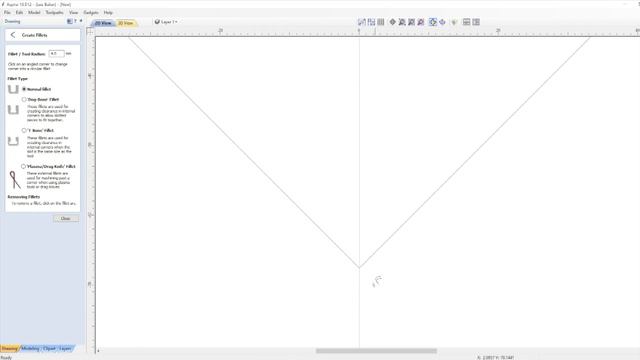The height and width of the screenshot is (360, 640).
Task: Switch to the Layers bottom tab
Action: pyautogui.click(x=65, y=349)
